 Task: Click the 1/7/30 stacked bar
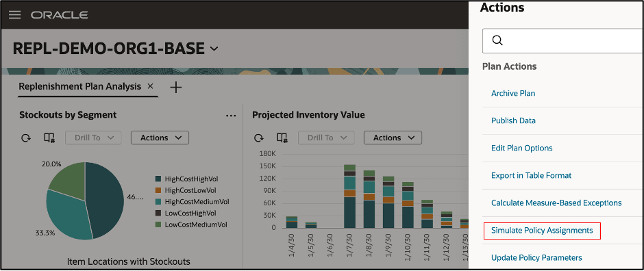tap(350, 196)
